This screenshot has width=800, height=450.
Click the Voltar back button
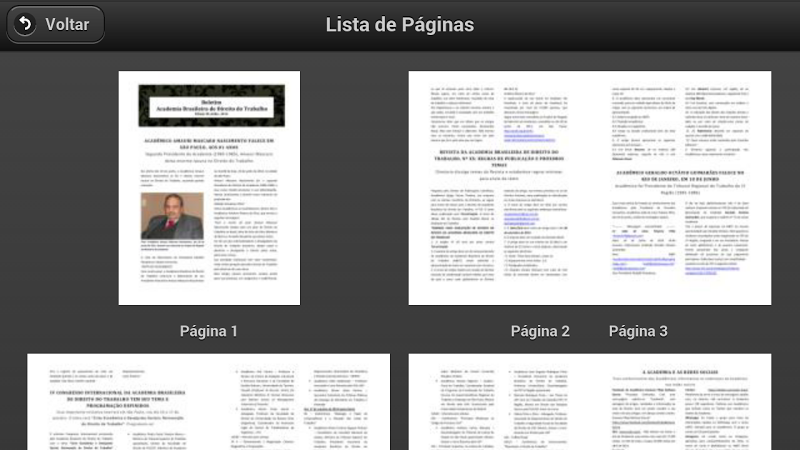click(55, 24)
